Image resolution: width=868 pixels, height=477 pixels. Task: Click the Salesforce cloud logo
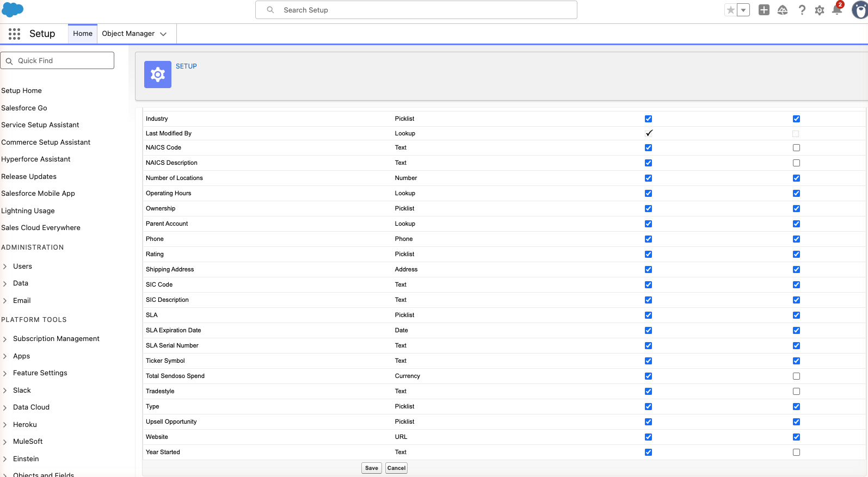pos(13,10)
